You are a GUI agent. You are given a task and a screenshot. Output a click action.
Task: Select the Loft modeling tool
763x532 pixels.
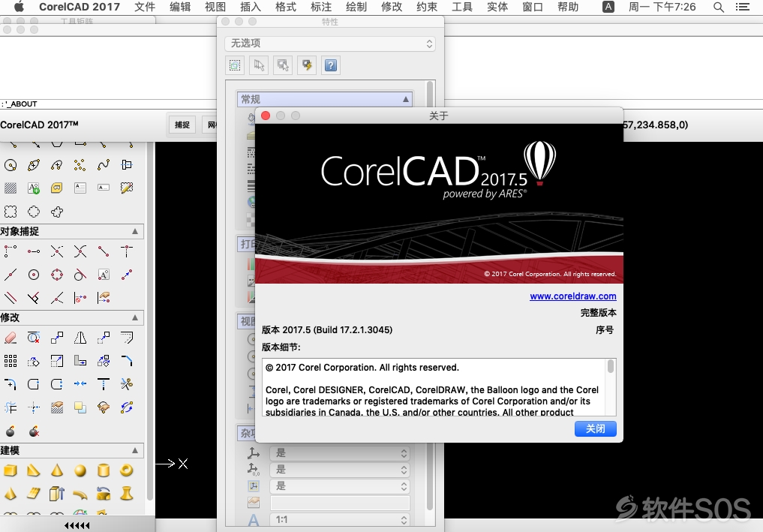click(x=127, y=494)
